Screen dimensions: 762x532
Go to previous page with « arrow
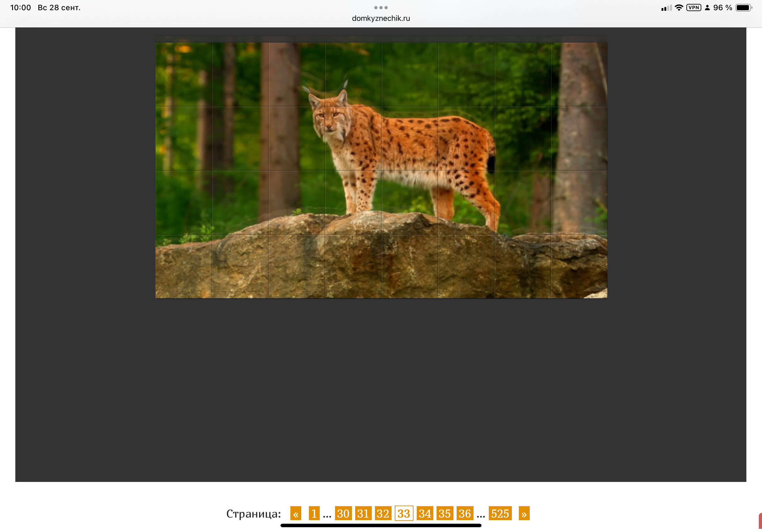(x=295, y=514)
